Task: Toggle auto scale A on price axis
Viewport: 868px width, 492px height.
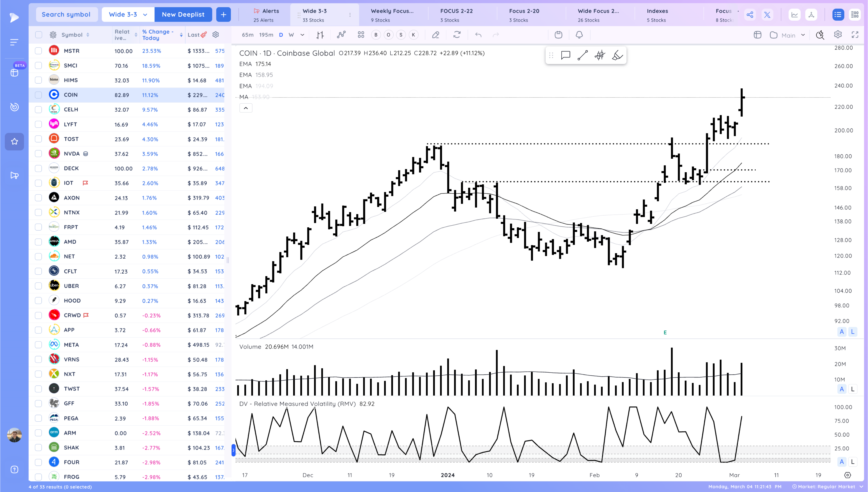Action: tap(841, 332)
